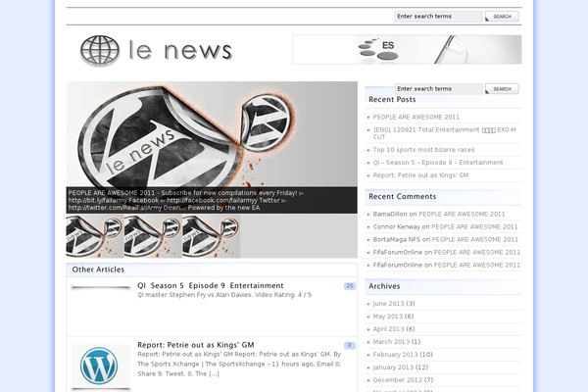
Task: Select the first slider thumbnail
Action: [x=95, y=236]
